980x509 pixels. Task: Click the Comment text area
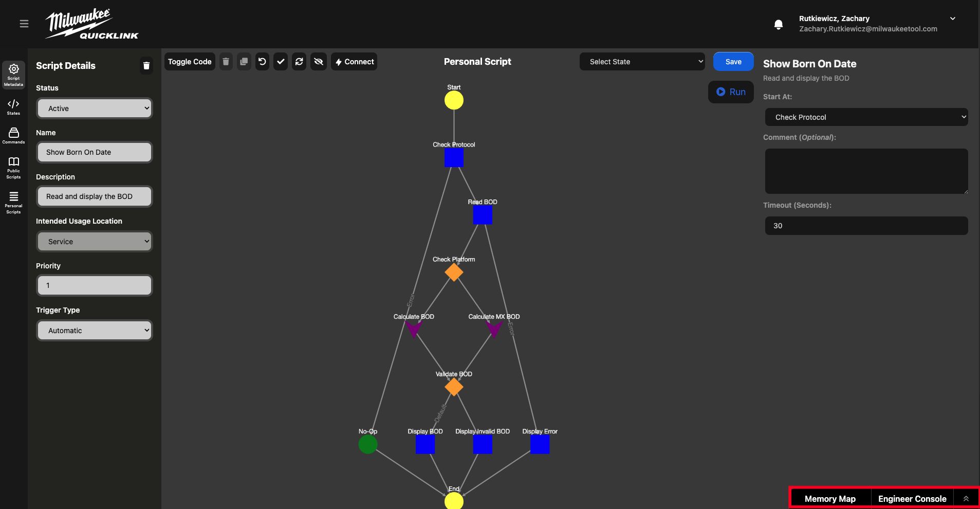[866, 171]
